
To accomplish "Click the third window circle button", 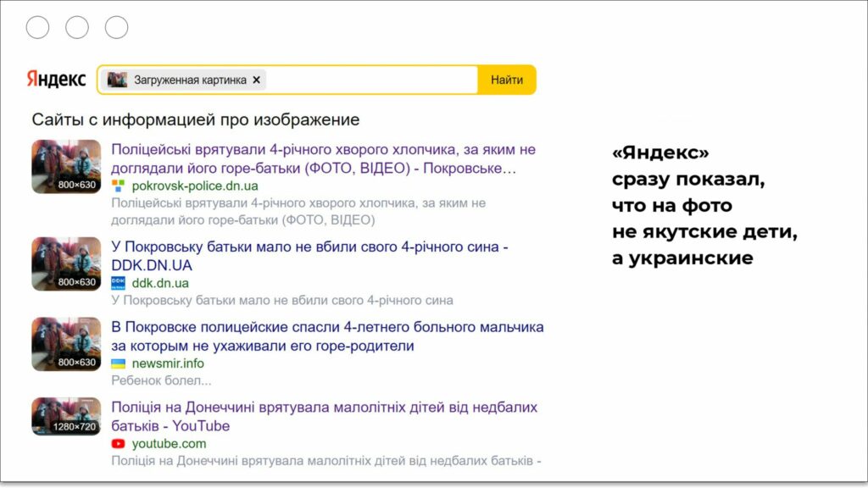I will coord(116,27).
